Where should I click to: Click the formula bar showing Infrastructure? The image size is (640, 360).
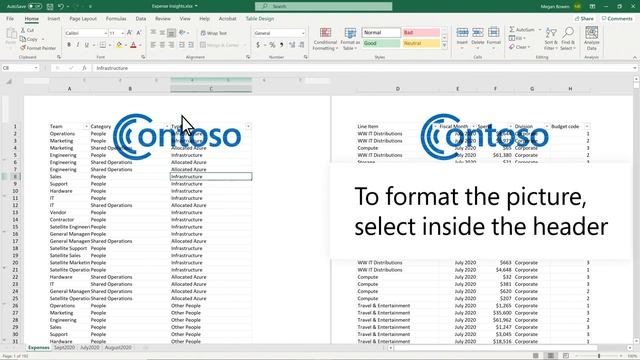tap(362, 68)
